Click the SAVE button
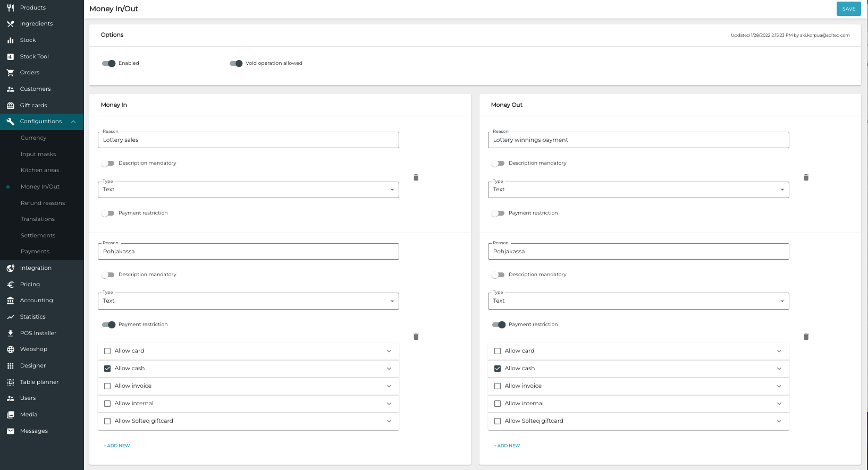Screen dimensions: 868x470 point(848,9)
